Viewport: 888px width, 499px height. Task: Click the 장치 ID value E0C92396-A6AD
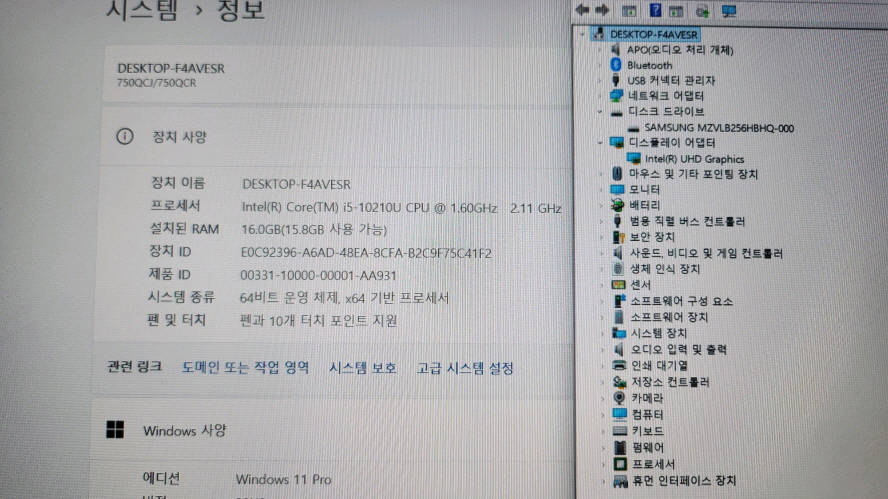(x=366, y=253)
